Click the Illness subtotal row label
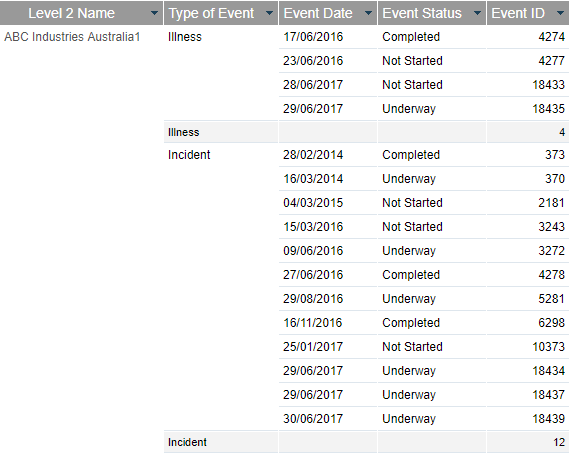 tap(183, 132)
